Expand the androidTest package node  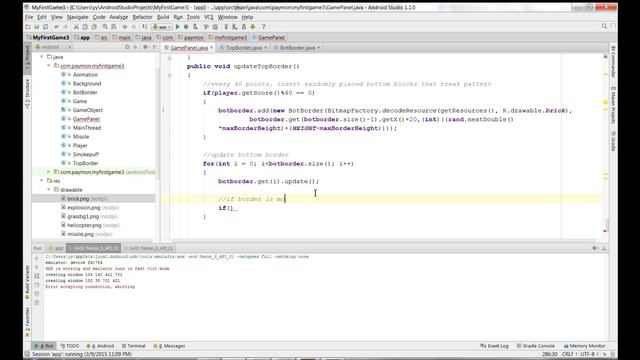(49, 172)
